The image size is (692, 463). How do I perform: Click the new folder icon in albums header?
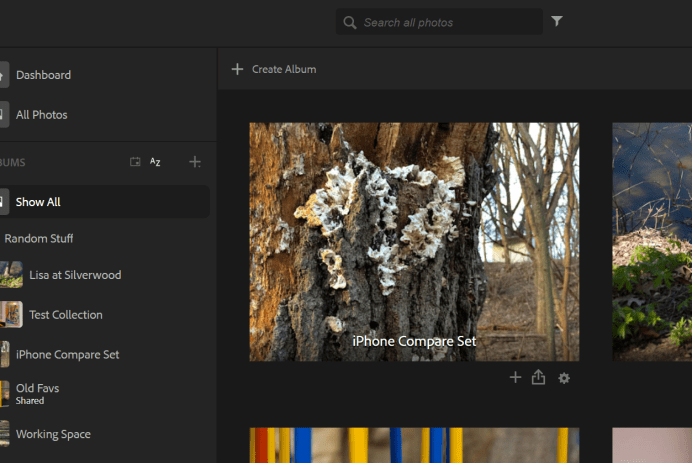135,162
